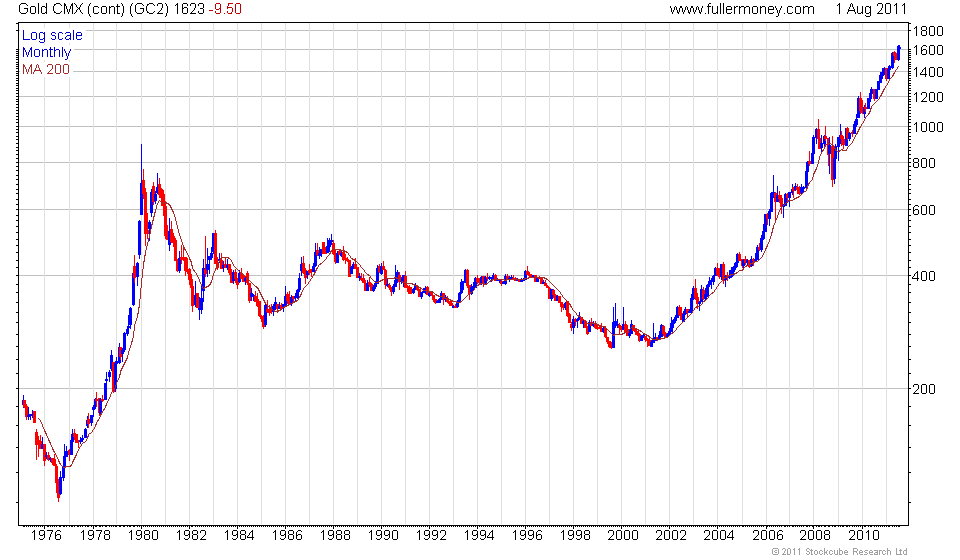Select the 1000 price axis label
The width and height of the screenshot is (960, 560).
928,127
